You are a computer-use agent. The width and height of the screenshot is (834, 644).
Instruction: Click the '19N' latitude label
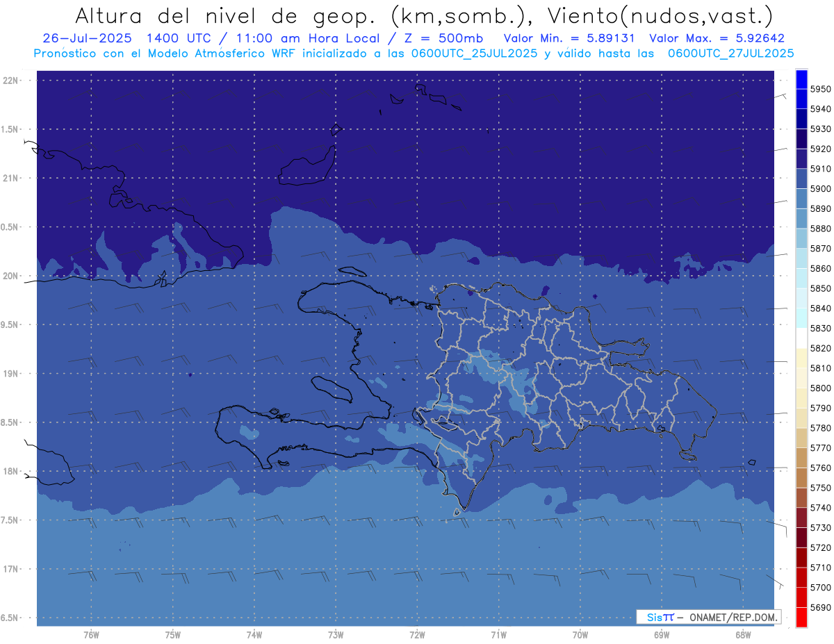click(x=10, y=374)
